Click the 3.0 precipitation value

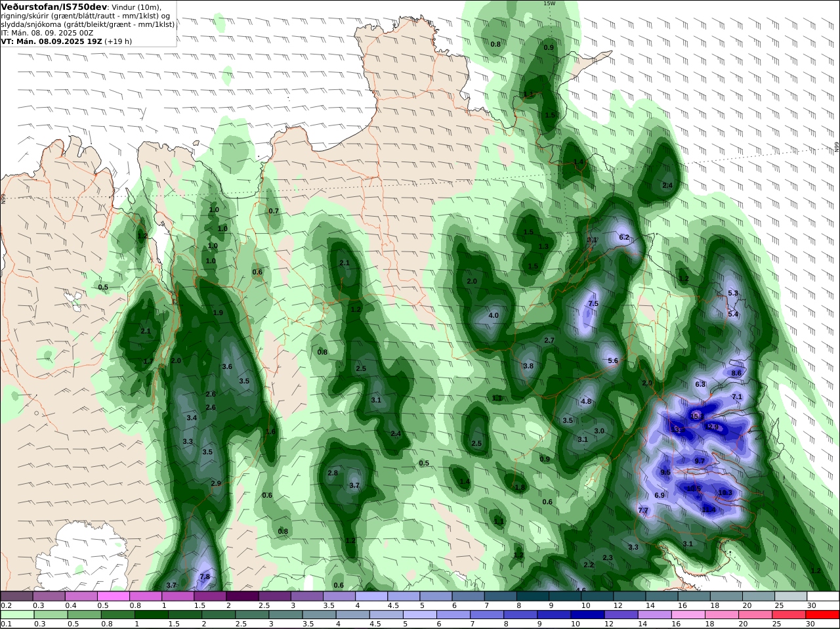coord(599,431)
